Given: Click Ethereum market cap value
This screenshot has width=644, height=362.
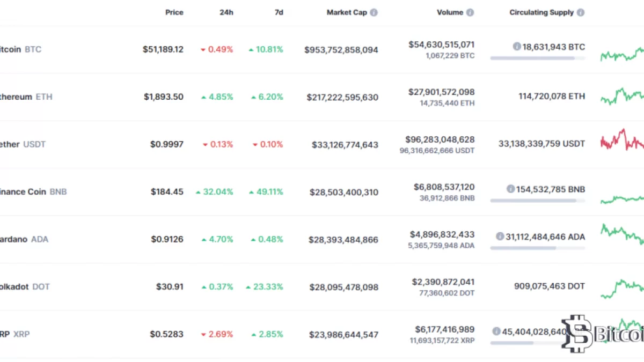Looking at the screenshot, I should [342, 97].
